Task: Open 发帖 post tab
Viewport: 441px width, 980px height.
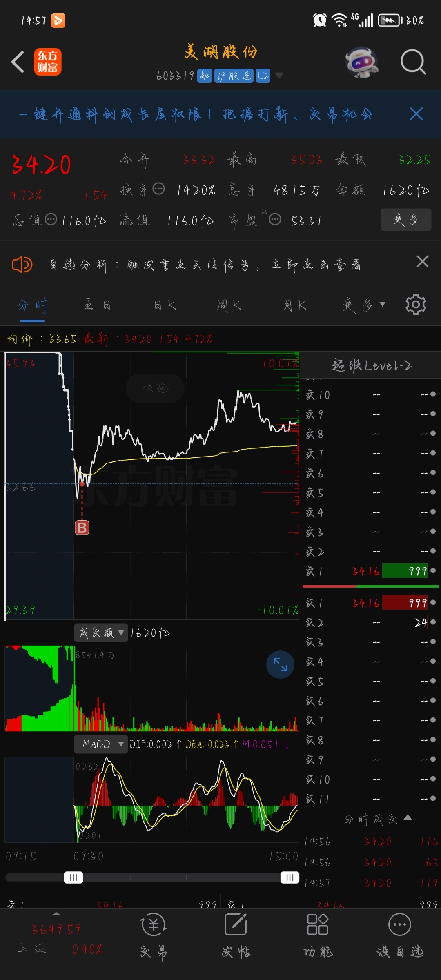Action: click(x=236, y=936)
